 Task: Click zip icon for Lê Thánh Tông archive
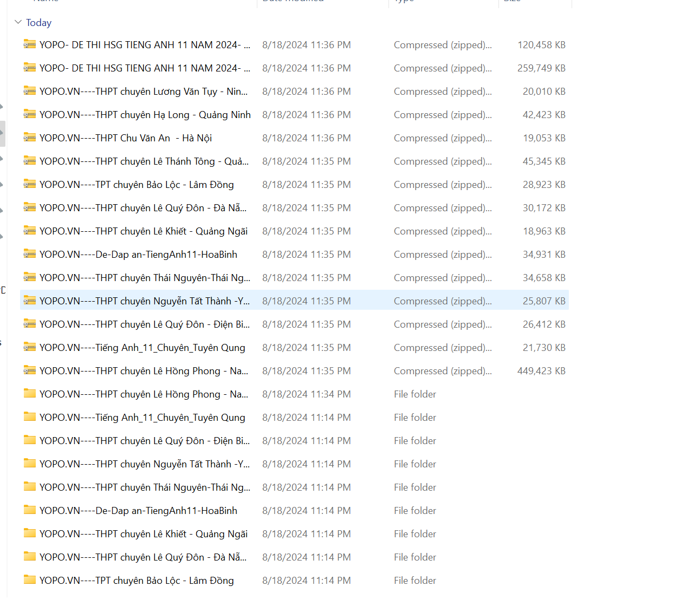pyautogui.click(x=30, y=161)
